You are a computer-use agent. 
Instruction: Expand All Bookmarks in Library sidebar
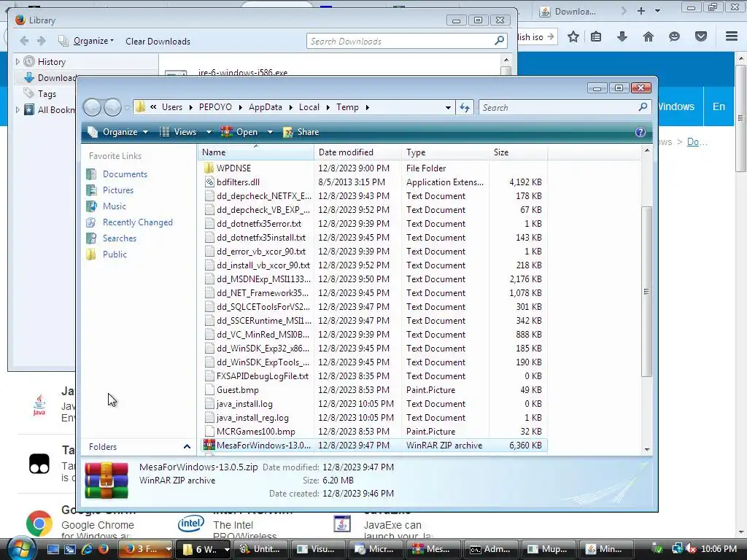click(x=18, y=109)
